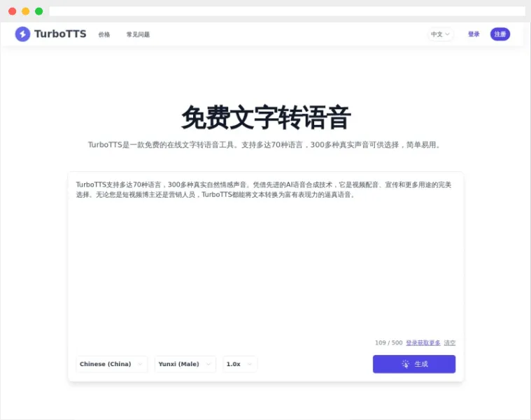Click the yellow minimize window dot
This screenshot has height=420, width=531.
26,11
